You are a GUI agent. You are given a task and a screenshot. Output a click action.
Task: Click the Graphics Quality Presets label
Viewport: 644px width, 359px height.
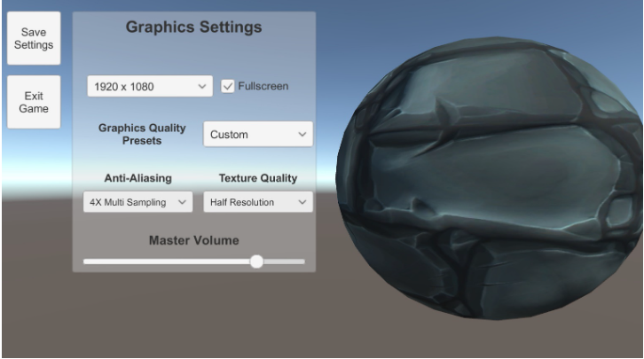tap(142, 134)
